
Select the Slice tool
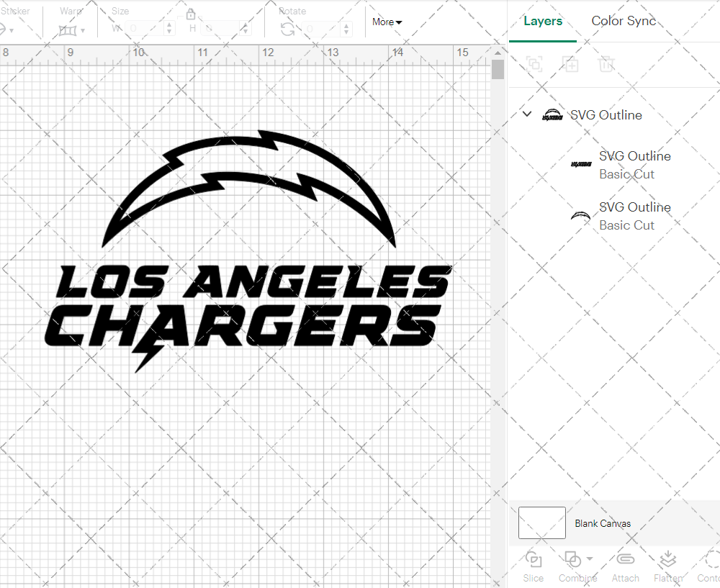point(533,566)
